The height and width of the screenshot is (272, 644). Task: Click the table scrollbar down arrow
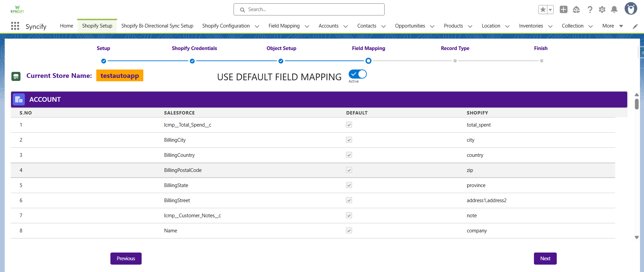pyautogui.click(x=637, y=237)
